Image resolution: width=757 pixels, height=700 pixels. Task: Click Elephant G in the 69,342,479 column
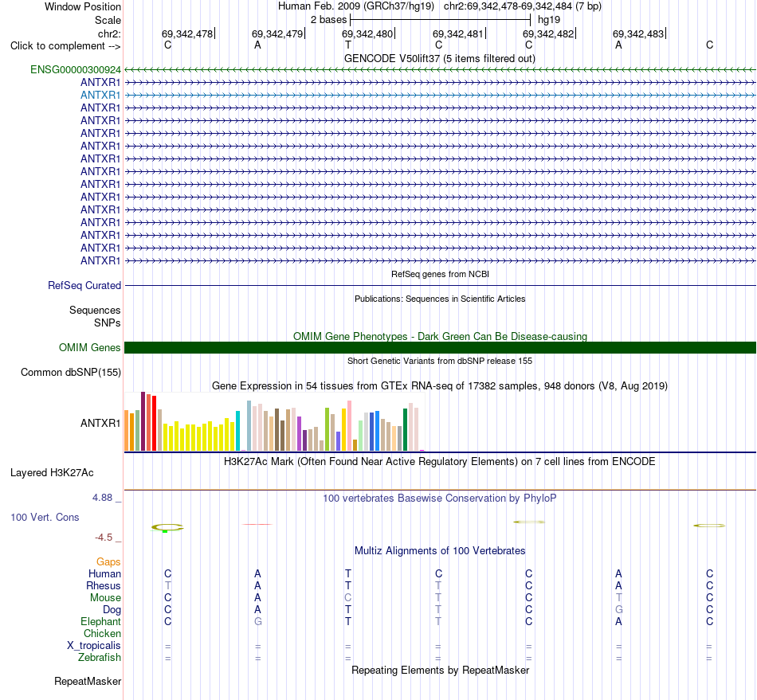pos(258,621)
